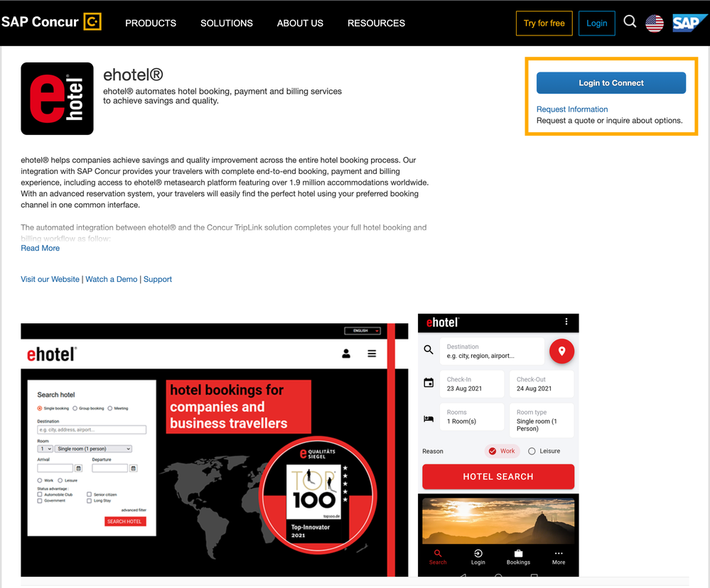Open the mobile Room type selector
Viewport: 710px width, 588px height.
542,420
